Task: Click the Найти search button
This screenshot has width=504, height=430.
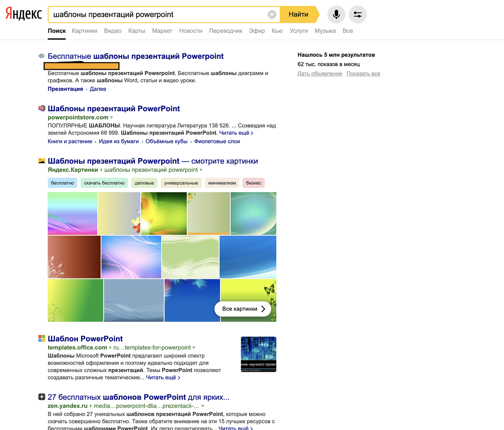Action: (x=299, y=15)
